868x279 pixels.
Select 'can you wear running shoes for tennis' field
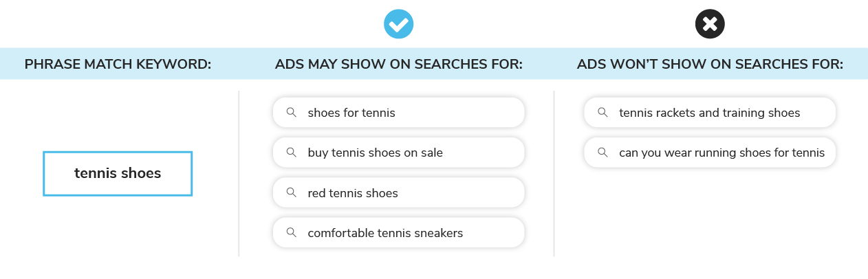point(710,153)
